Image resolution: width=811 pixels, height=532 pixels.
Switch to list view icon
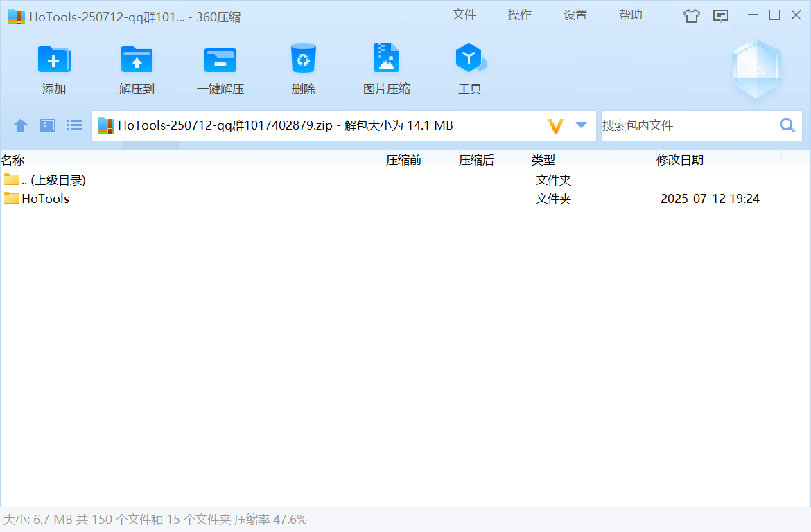click(74, 125)
